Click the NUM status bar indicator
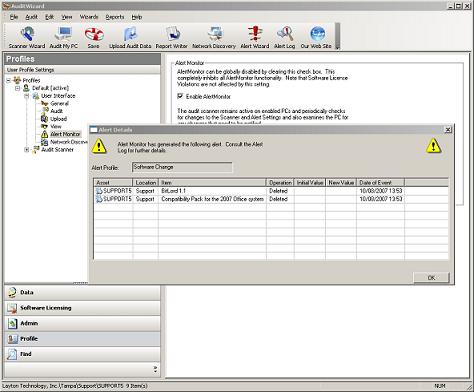Viewport: 474px width, 392px height. (x=440, y=386)
